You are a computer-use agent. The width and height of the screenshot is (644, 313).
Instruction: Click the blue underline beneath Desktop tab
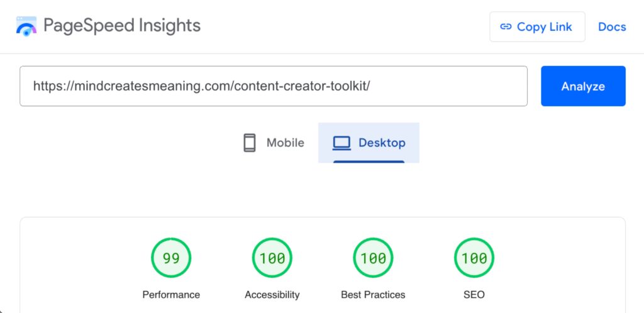[369, 162]
